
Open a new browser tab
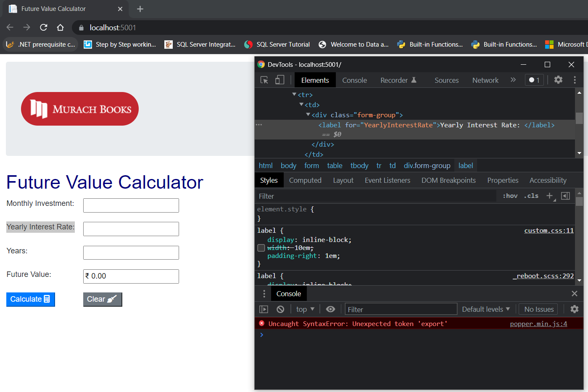coord(140,9)
